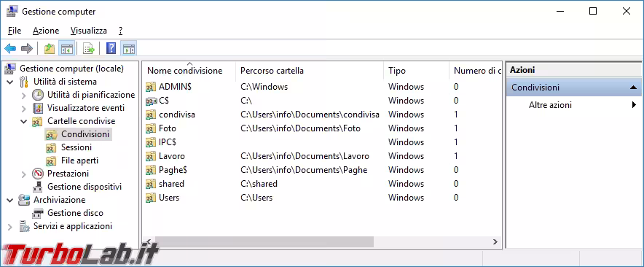Toggle the Show/Hide Action Pane icon
644x267 pixels.
[x=128, y=49]
